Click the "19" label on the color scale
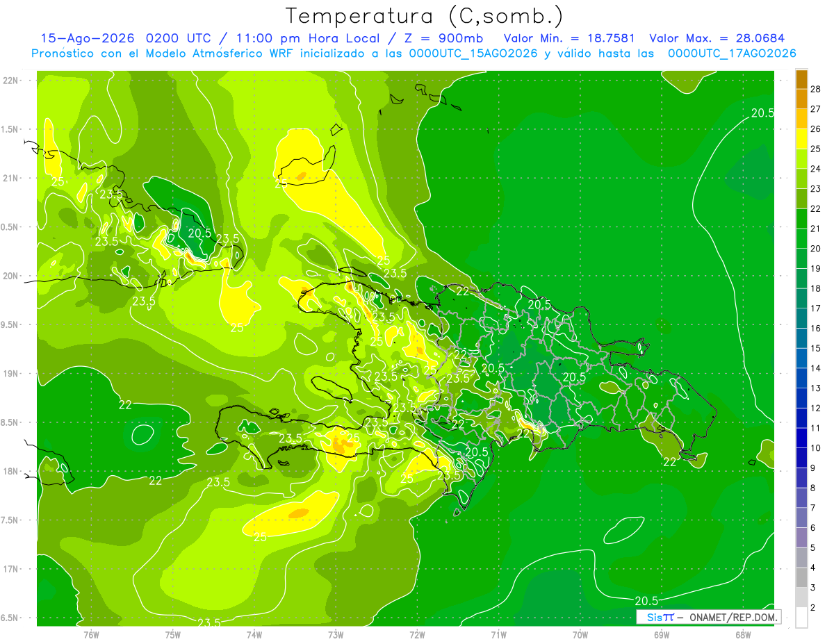Screen dimensions: 834x644 (816, 268)
